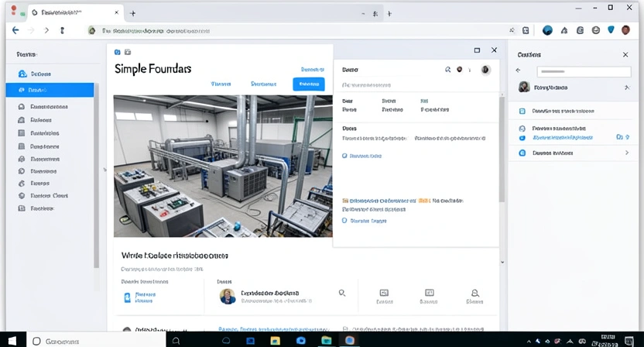Open the blue cloud item atop the left sidebar
This screenshot has width=644, height=347.
35,74
